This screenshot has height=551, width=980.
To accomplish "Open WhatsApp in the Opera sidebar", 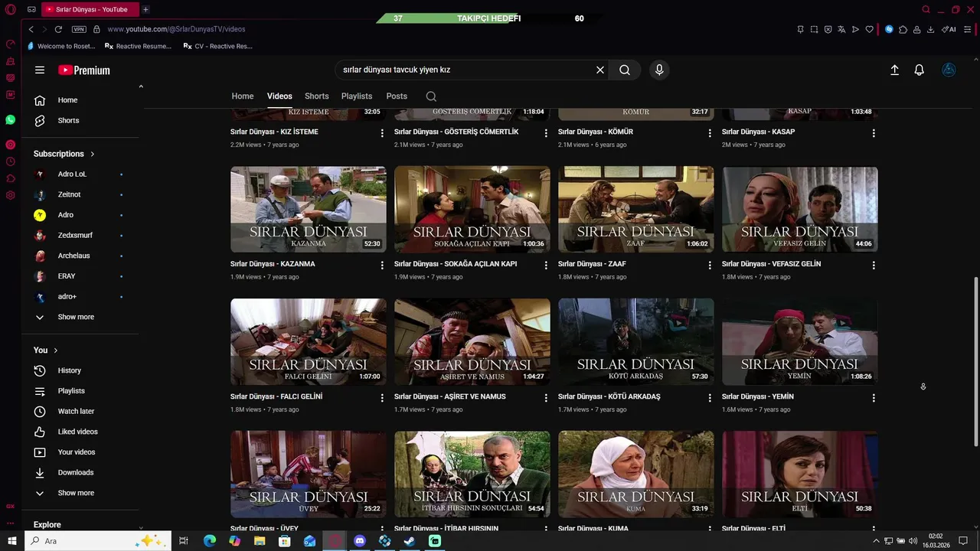I will click(10, 120).
